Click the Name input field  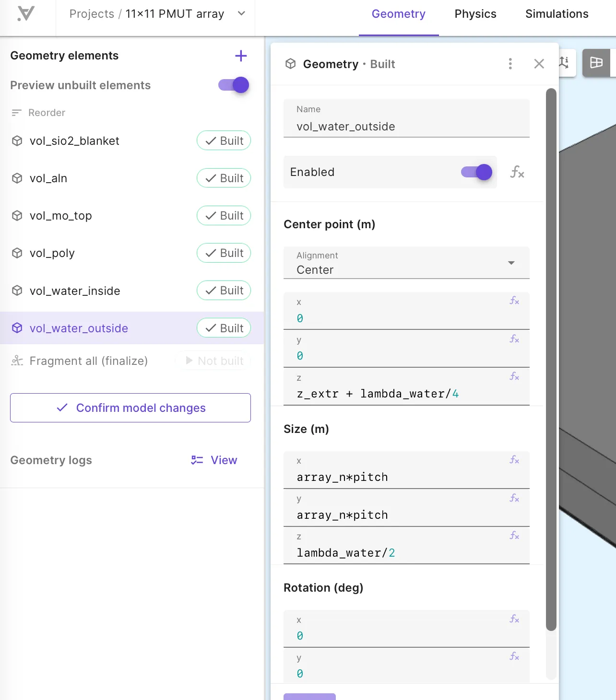click(406, 118)
